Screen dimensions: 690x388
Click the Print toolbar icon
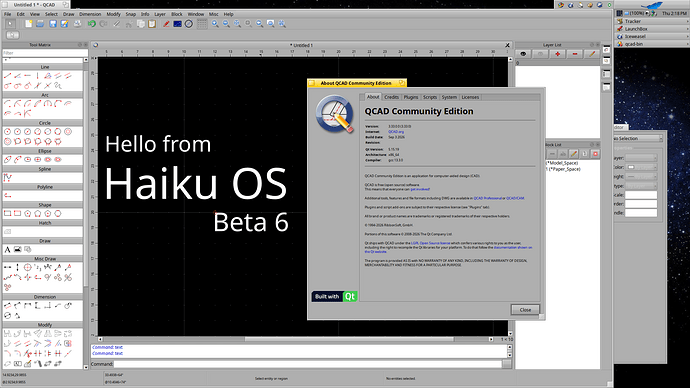point(77,24)
